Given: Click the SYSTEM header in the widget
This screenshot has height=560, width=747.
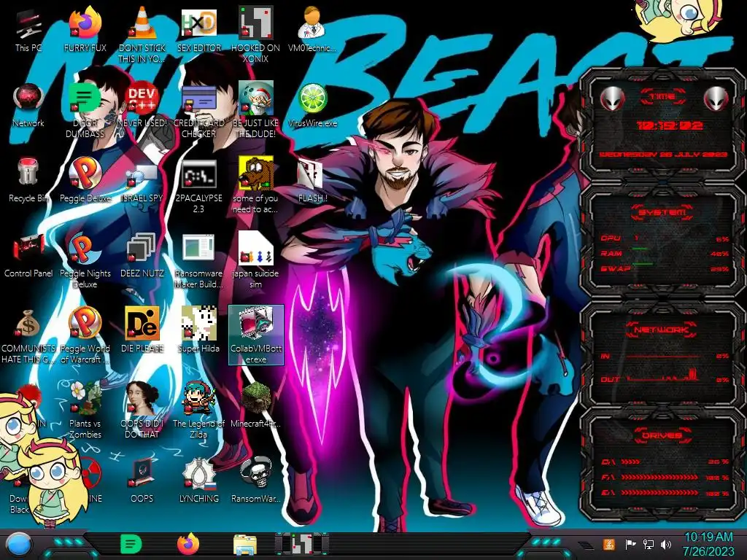Looking at the screenshot, I should (x=662, y=212).
